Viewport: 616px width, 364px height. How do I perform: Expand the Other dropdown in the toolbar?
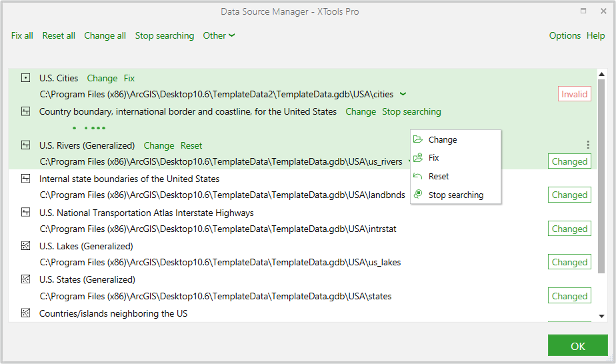point(219,35)
